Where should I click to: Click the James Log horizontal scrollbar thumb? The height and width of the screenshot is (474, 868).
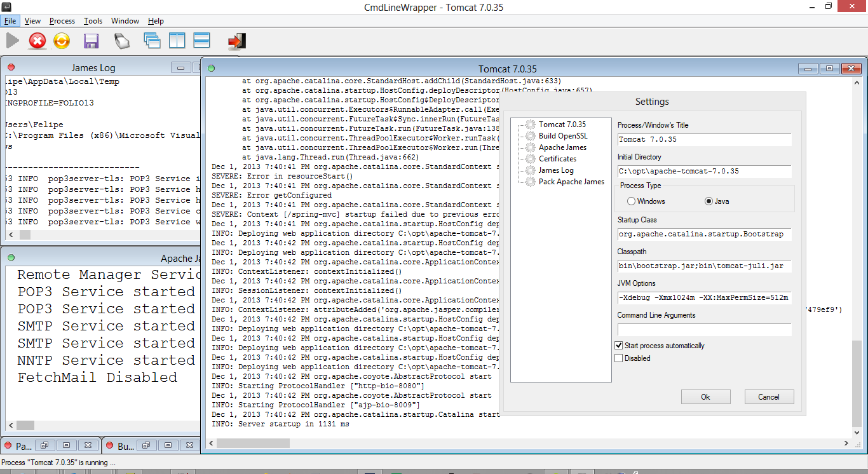tap(24, 234)
